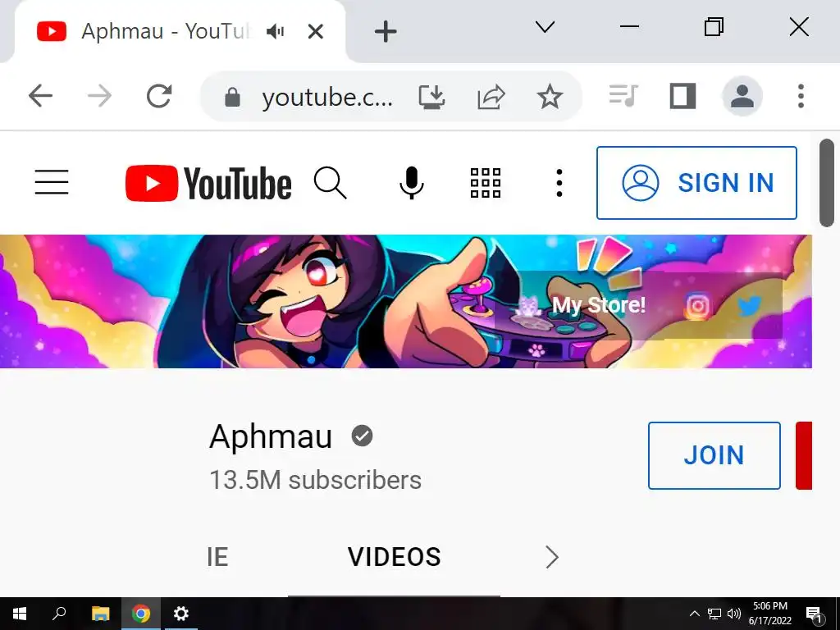840x630 pixels.
Task: Select the VIDEOS channel tab
Action: point(395,557)
